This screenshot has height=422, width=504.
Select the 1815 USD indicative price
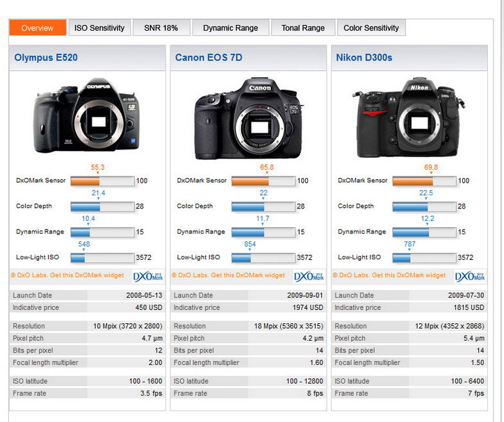469,307
